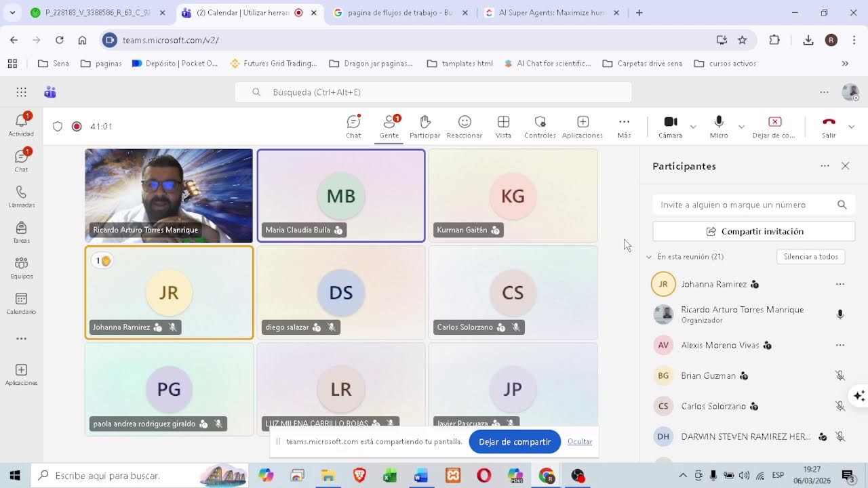Click Dejar de compartir blue button
Image resolution: width=868 pixels, height=488 pixels.
coord(515,442)
